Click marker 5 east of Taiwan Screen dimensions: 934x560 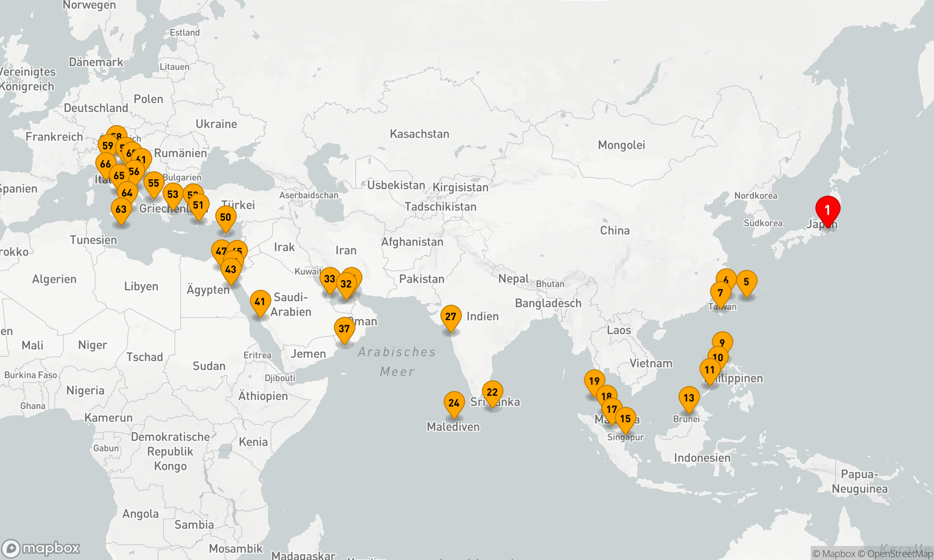(x=746, y=282)
